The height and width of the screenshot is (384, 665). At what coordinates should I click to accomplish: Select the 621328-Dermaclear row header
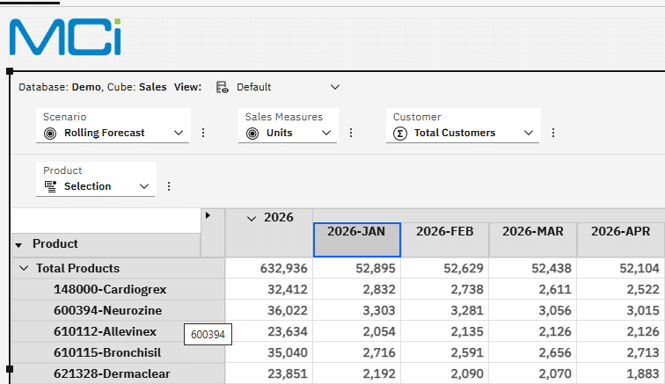118,374
